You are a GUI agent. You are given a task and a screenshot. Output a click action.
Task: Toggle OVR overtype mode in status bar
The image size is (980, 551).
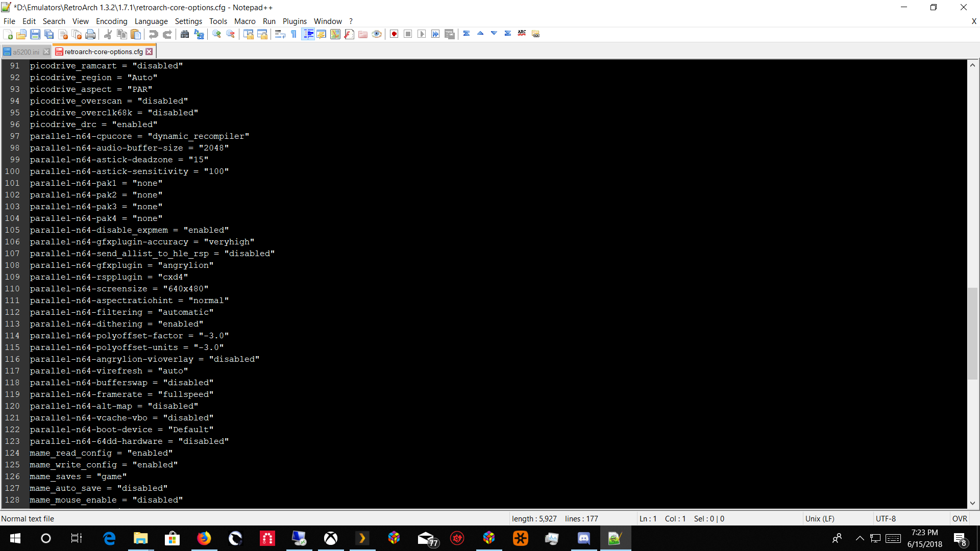coord(960,519)
